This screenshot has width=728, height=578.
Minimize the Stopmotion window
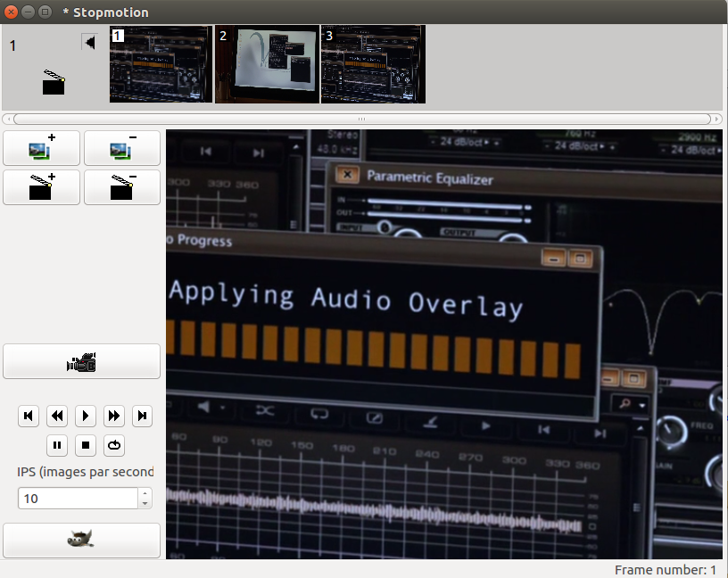click(x=28, y=12)
